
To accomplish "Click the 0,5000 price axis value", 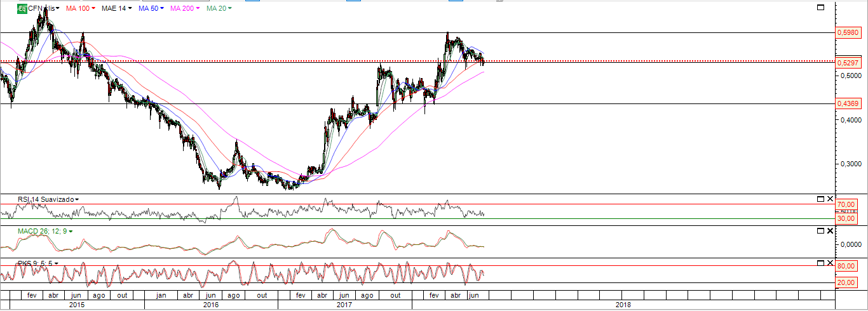I will (850, 76).
